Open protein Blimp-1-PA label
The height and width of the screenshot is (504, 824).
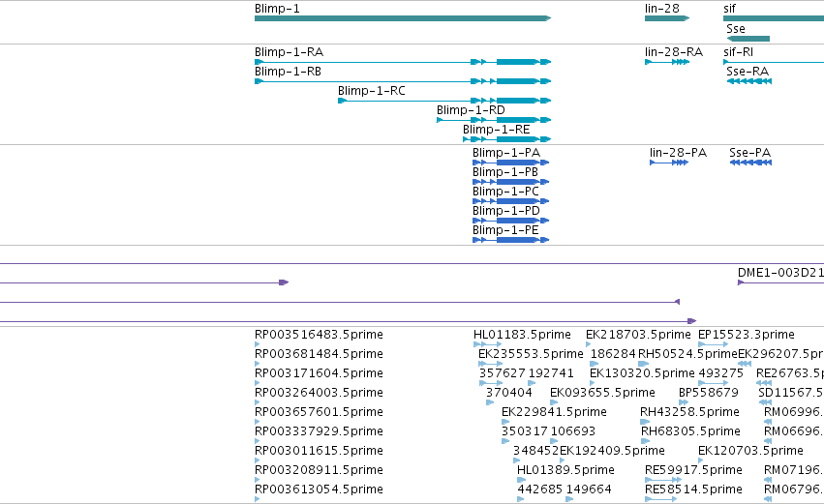[506, 153]
